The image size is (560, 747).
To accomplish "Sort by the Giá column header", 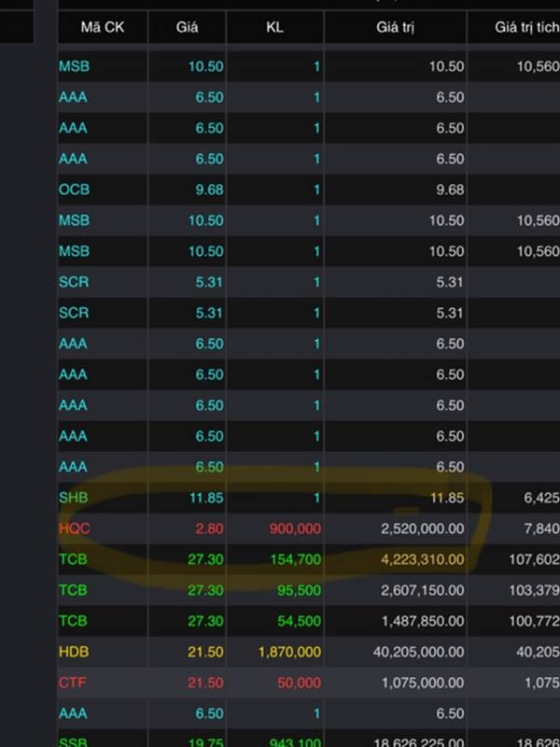I will (187, 27).
